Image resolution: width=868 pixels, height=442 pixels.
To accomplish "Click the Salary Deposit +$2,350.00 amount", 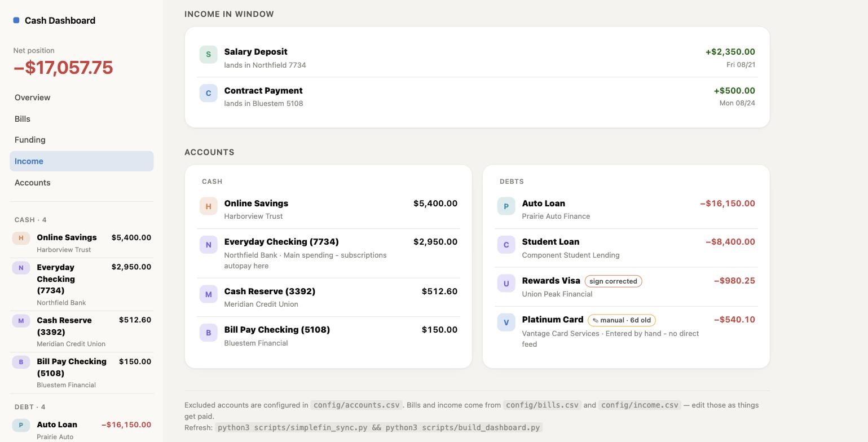I will click(x=730, y=52).
